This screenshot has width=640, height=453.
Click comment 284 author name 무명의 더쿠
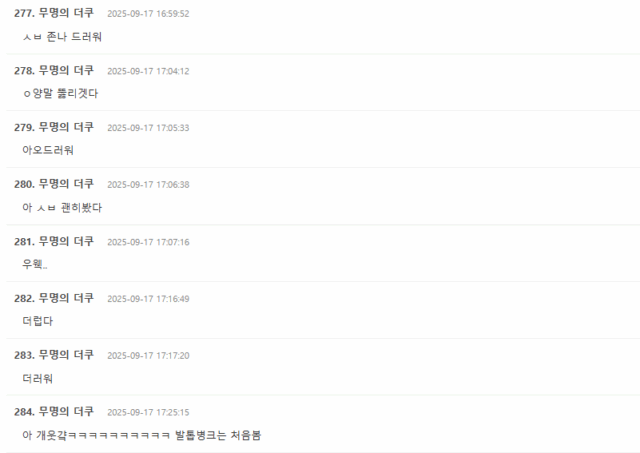point(66,411)
